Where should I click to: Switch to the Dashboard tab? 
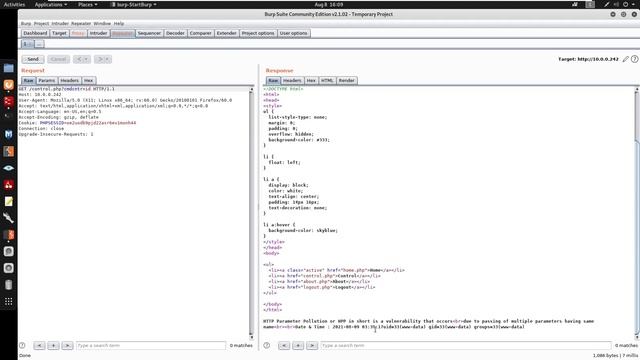click(x=35, y=33)
